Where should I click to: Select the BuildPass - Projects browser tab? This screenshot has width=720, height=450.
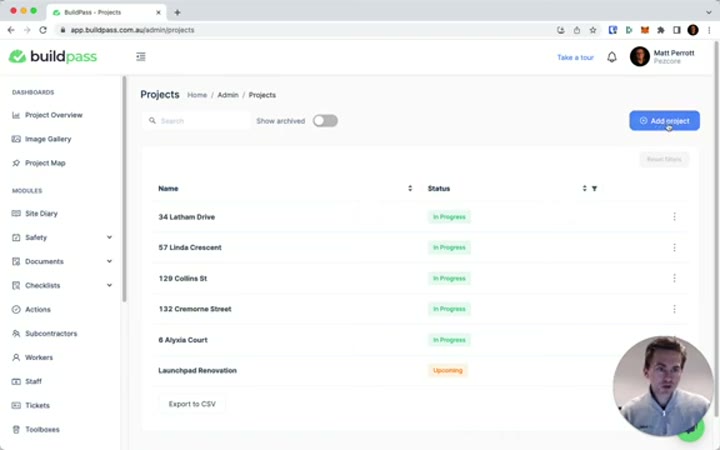106,12
